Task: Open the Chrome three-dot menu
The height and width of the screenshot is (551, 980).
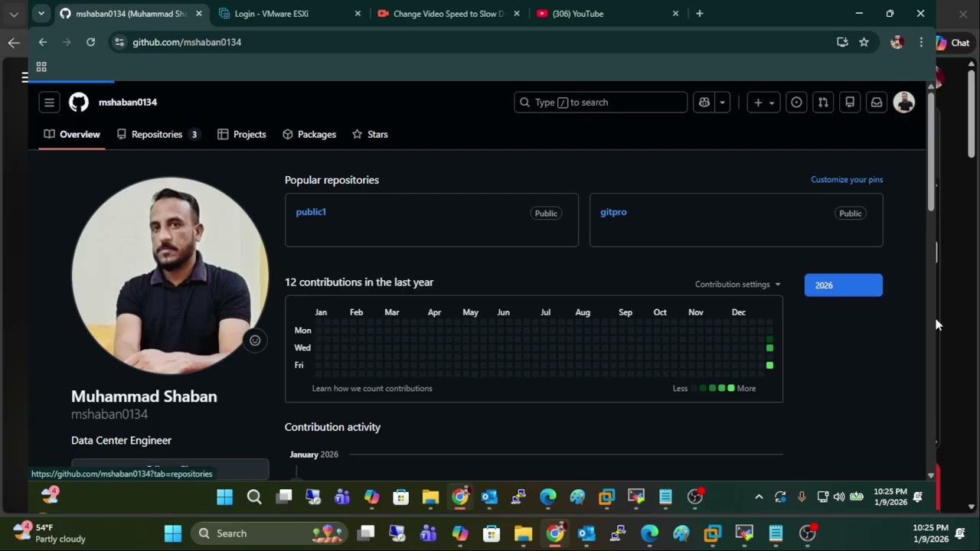Action: tap(921, 42)
